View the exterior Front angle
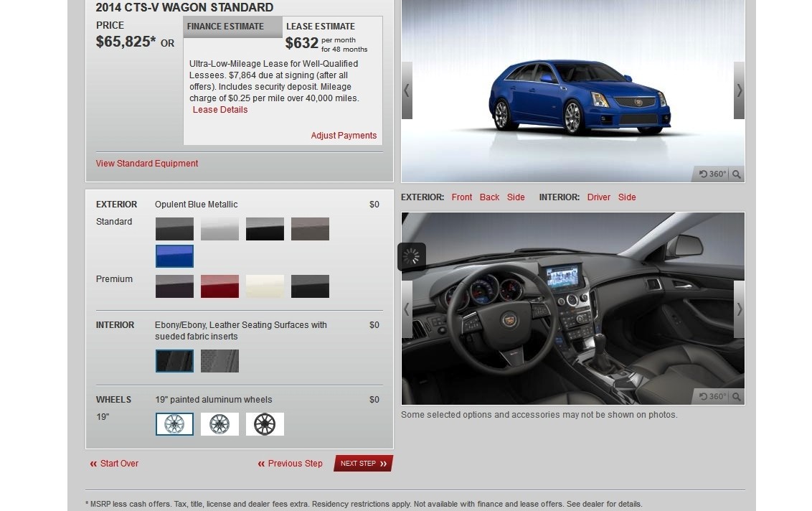 pyautogui.click(x=462, y=197)
